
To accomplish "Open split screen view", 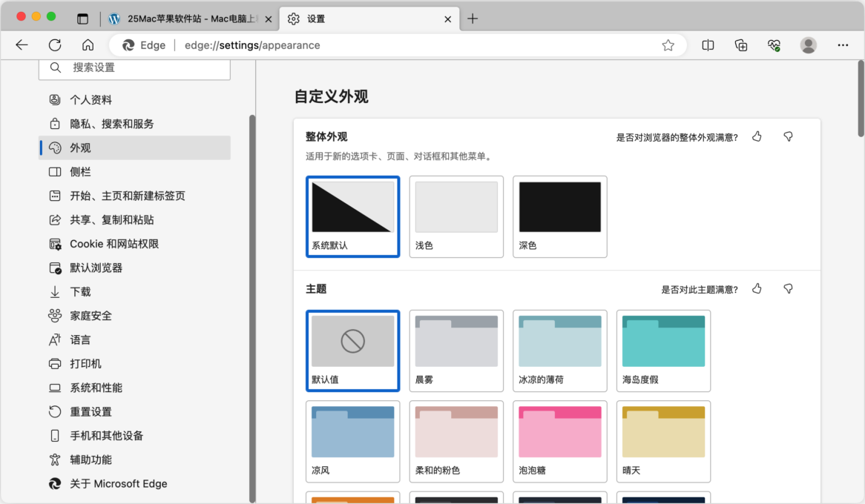I will pyautogui.click(x=708, y=45).
